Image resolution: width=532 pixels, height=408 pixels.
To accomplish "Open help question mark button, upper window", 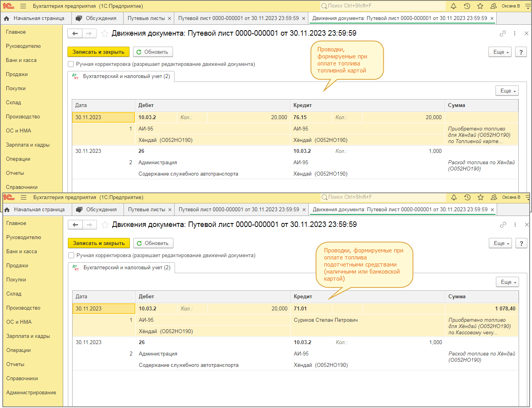I will tap(521, 52).
